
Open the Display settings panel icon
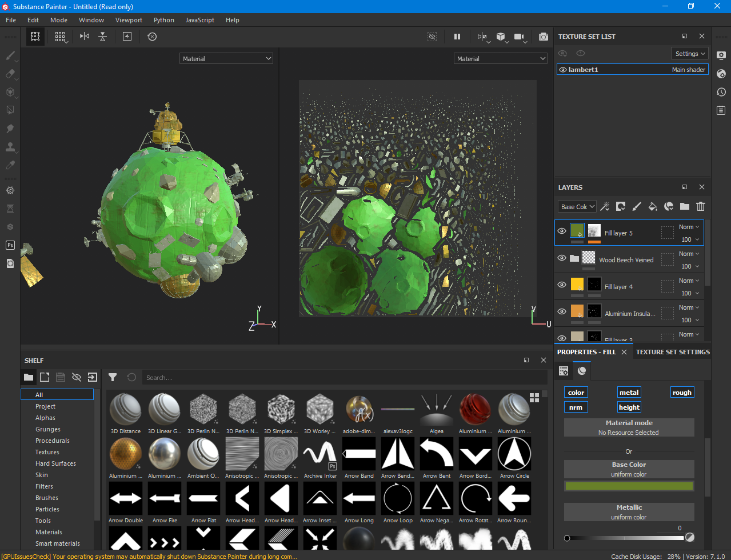[721, 55]
